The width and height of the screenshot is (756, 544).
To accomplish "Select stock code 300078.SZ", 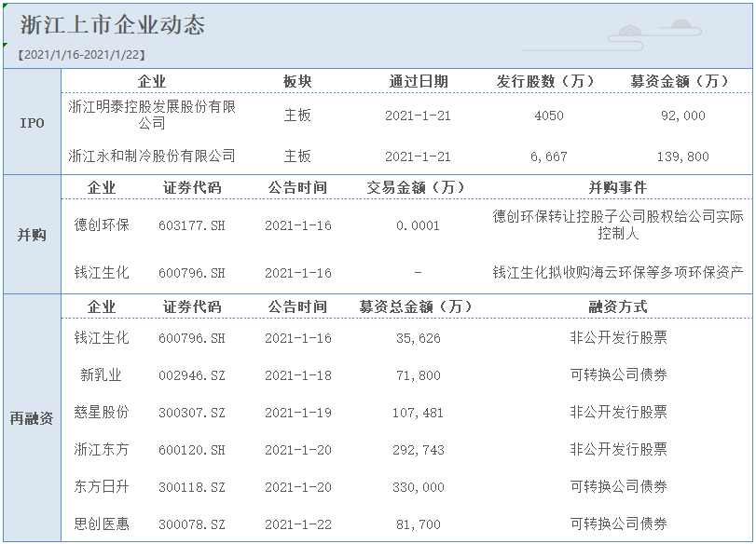I will (x=192, y=524).
